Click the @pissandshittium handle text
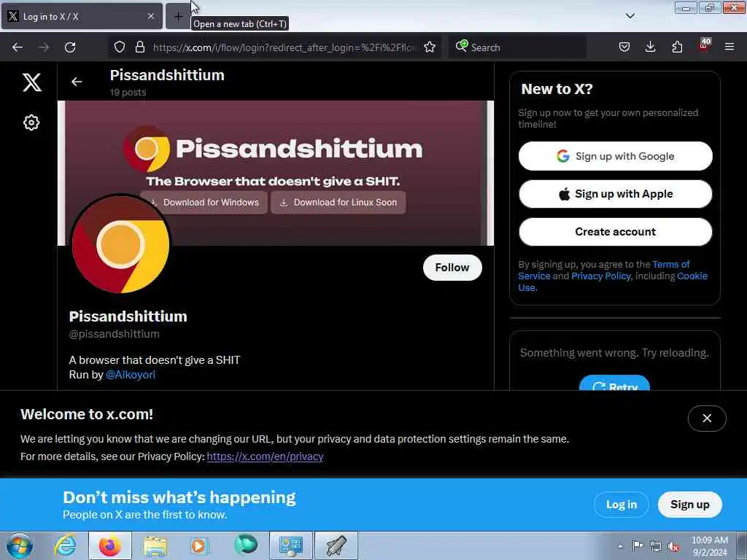The height and width of the screenshot is (560, 747). [115, 334]
